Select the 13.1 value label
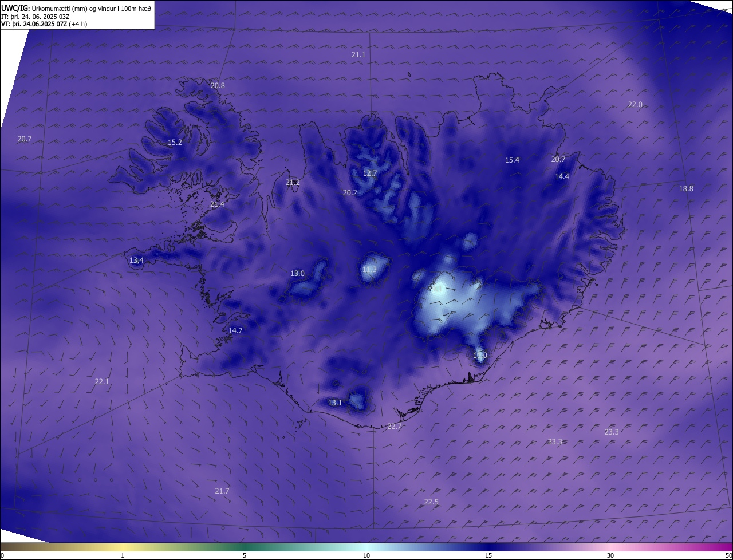 pyautogui.click(x=335, y=403)
